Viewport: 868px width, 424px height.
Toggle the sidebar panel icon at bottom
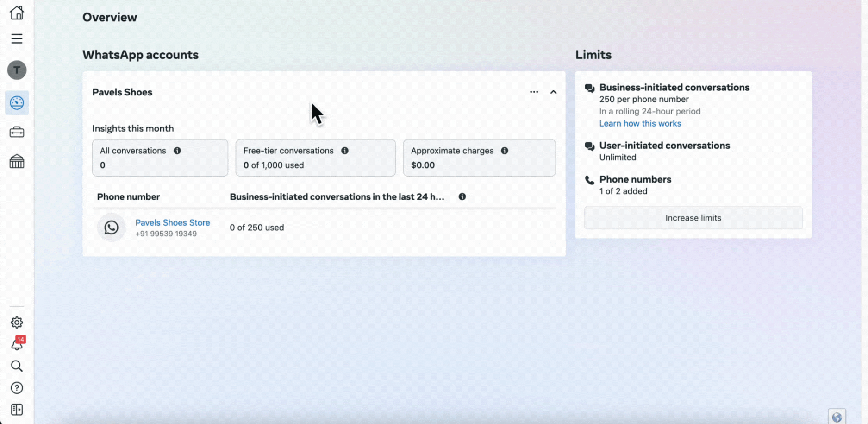point(17,410)
